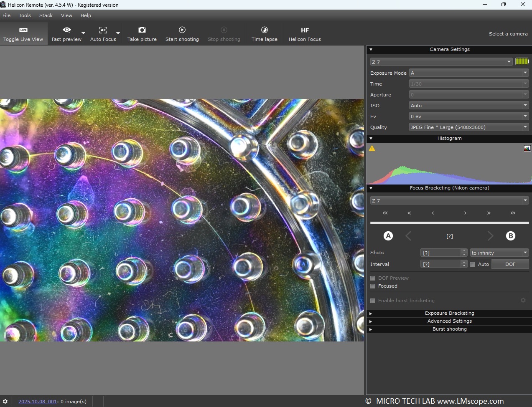
Task: Click the Toggle Live View icon
Action: coord(23,30)
